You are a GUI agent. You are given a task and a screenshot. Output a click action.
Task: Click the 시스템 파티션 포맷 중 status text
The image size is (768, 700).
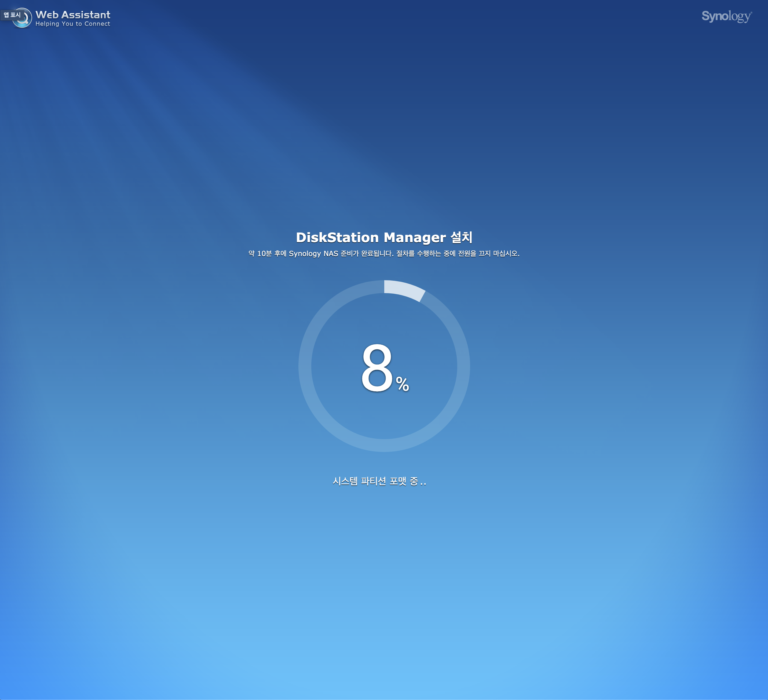pos(375,481)
